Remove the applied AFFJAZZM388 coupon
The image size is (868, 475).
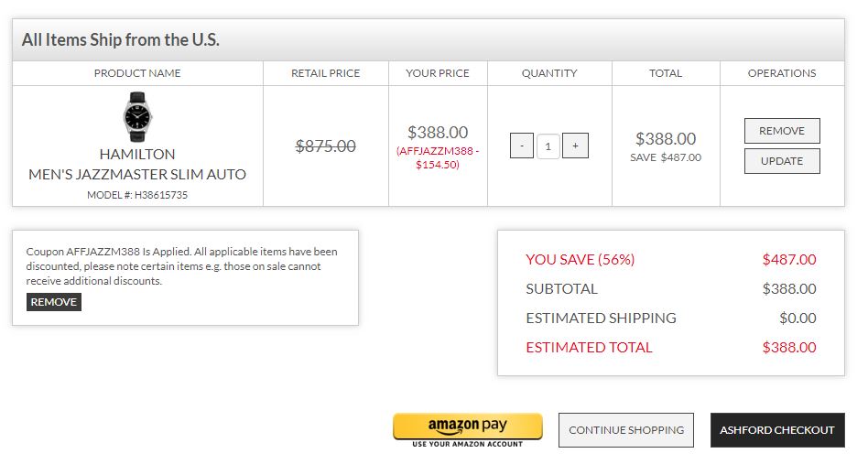pyautogui.click(x=54, y=302)
